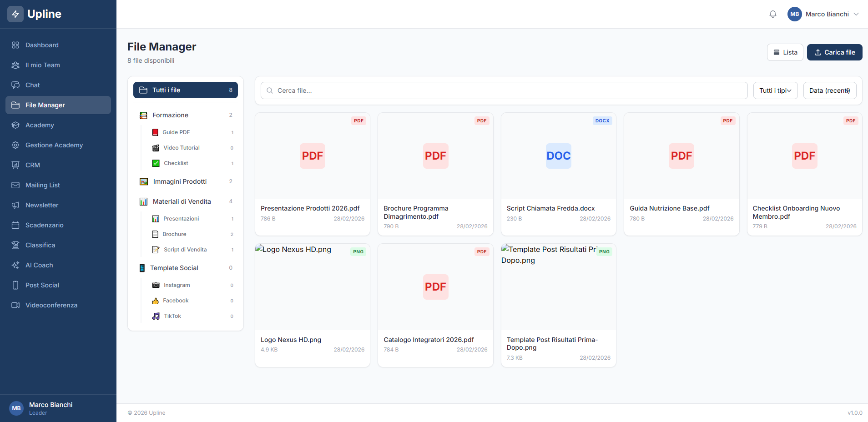Image resolution: width=868 pixels, height=422 pixels.
Task: Open the Data (recenti) sort dropdown
Action: click(829, 90)
